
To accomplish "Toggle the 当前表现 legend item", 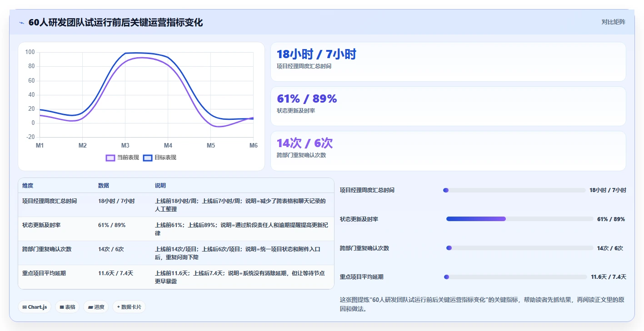I will click(x=122, y=158).
